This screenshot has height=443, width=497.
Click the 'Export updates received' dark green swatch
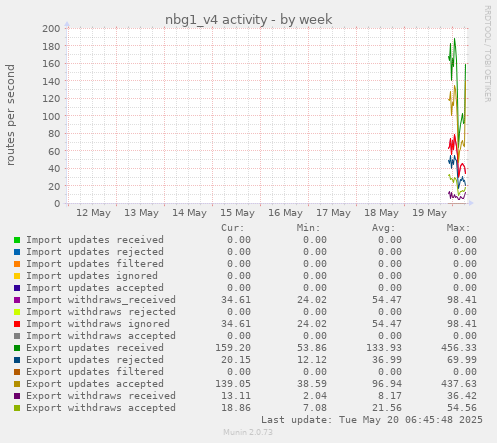(17, 348)
